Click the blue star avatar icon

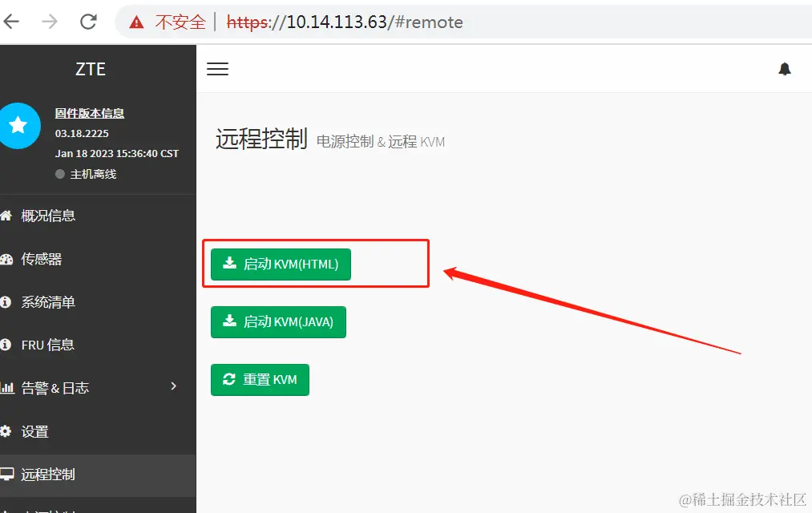click(18, 125)
